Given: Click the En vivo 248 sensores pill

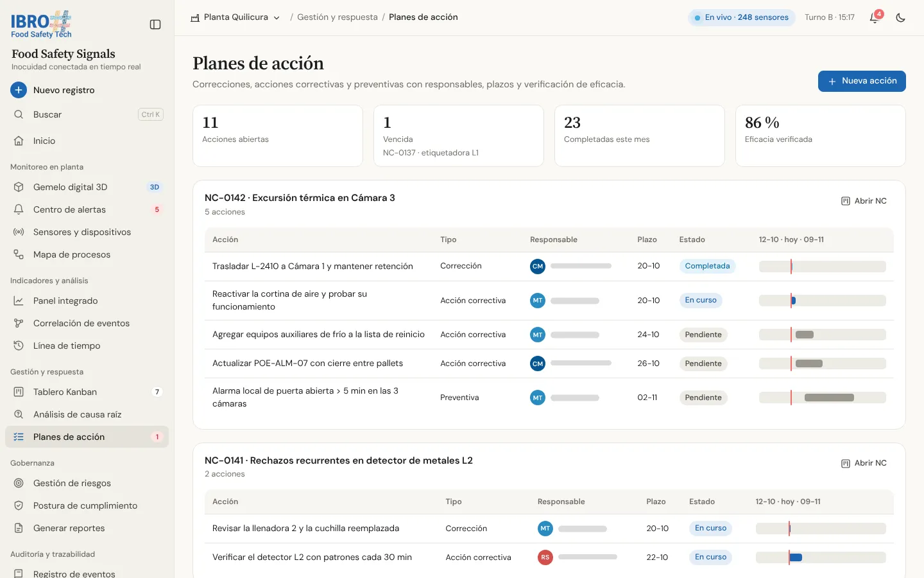Looking at the screenshot, I should pyautogui.click(x=742, y=17).
